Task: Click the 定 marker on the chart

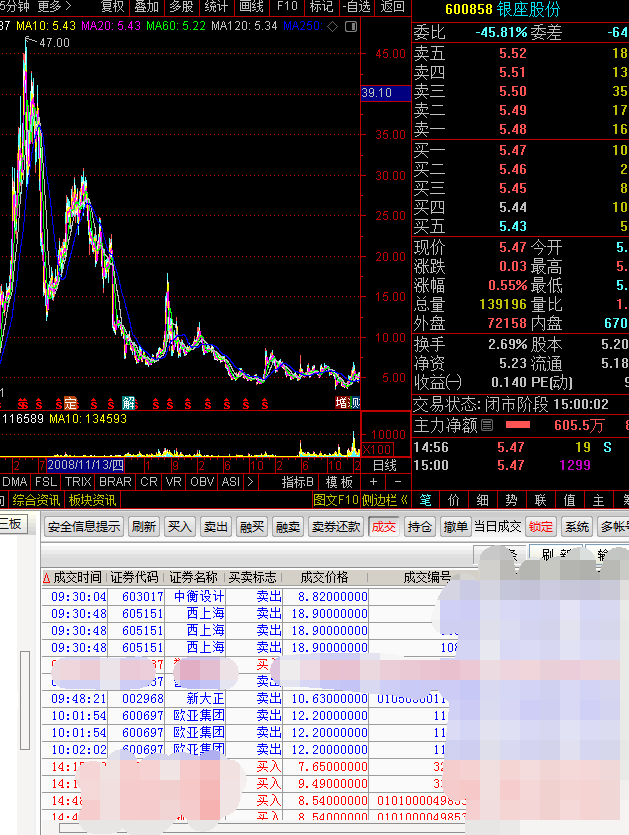Action: pos(71,403)
